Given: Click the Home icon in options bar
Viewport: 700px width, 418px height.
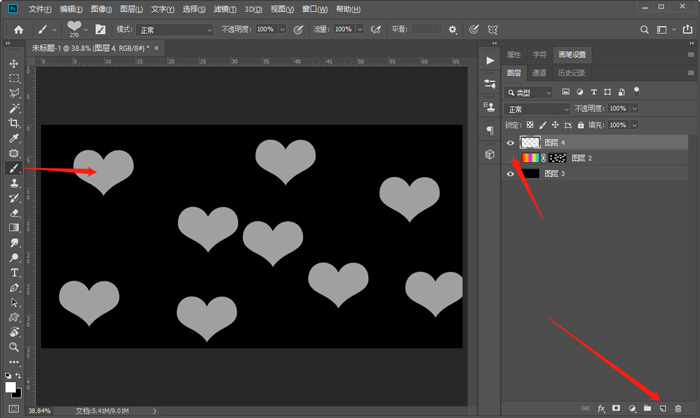Looking at the screenshot, I should point(18,29).
